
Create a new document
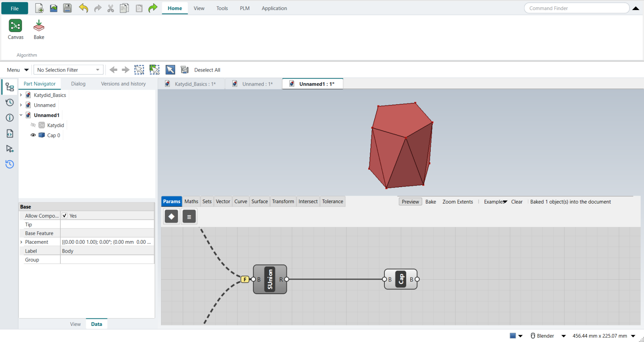[39, 8]
